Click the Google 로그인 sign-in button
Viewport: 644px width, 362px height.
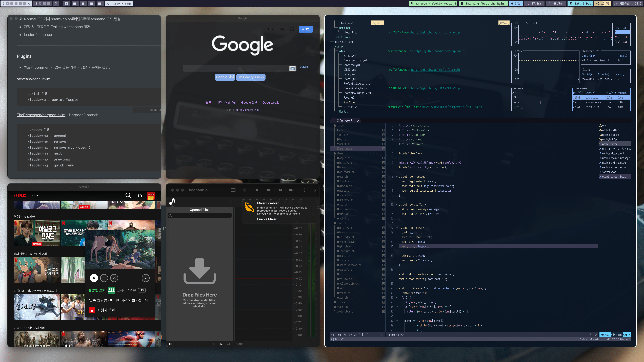[306, 29]
